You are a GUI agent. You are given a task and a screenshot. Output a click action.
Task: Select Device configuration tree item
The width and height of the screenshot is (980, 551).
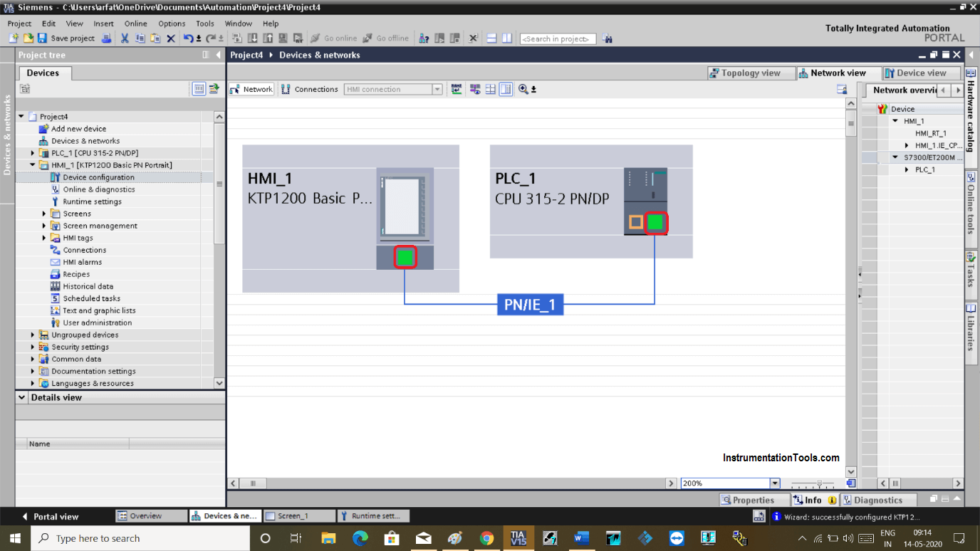pos(98,177)
